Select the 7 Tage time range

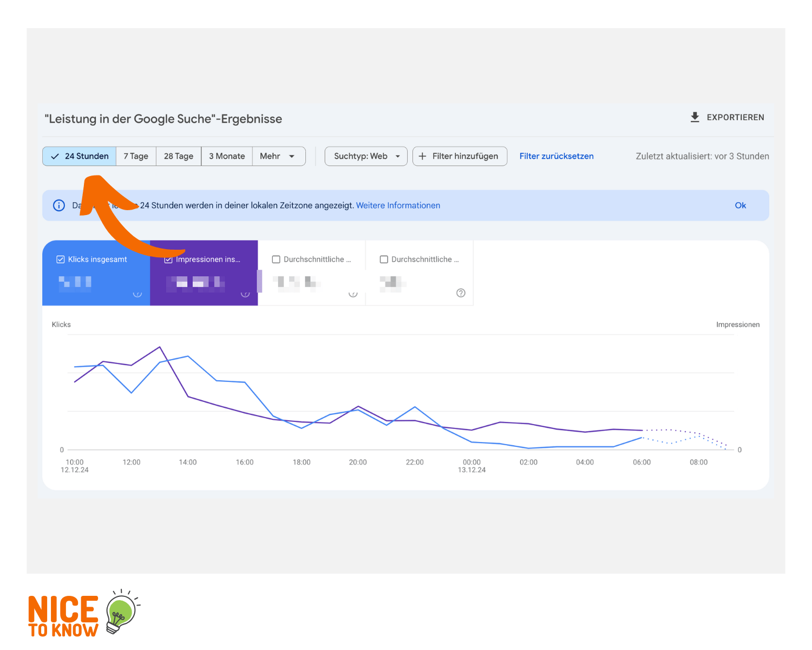click(x=136, y=156)
